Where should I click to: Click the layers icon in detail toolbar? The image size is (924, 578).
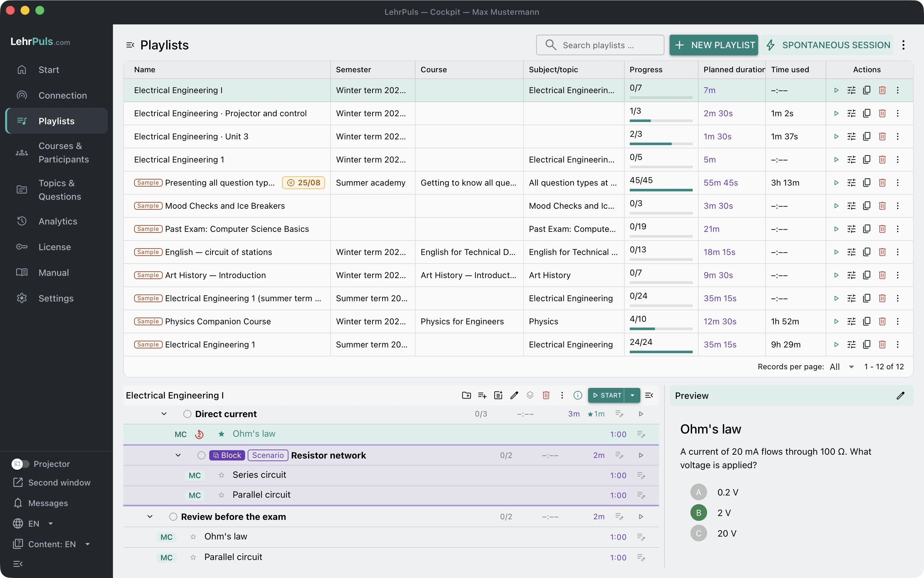pyautogui.click(x=530, y=395)
